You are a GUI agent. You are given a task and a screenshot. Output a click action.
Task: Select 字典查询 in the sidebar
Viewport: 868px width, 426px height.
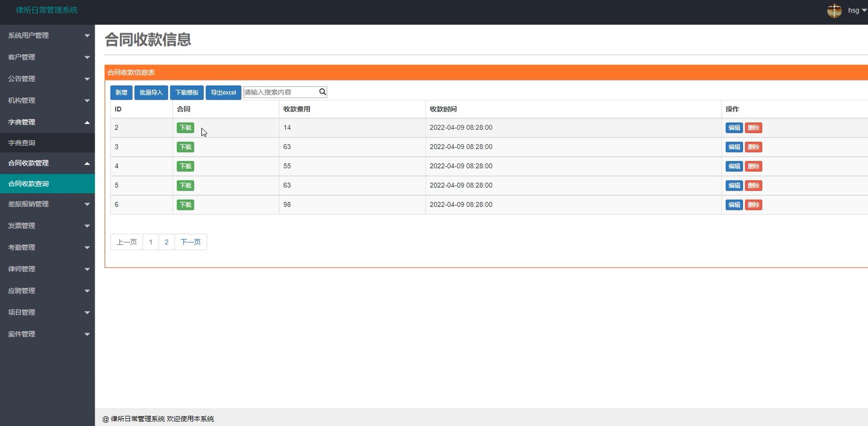pyautogui.click(x=22, y=143)
